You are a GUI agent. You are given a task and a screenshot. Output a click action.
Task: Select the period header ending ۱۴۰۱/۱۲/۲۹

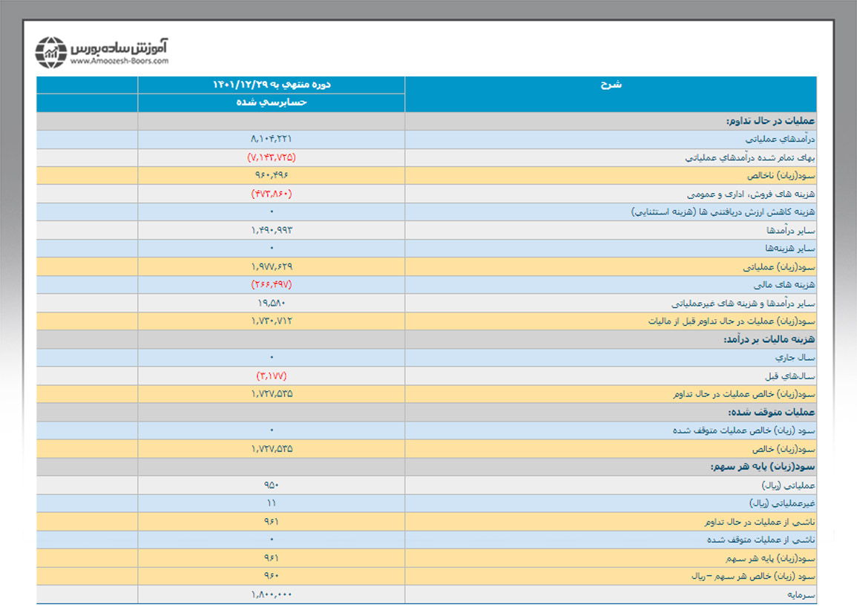[x=272, y=85]
